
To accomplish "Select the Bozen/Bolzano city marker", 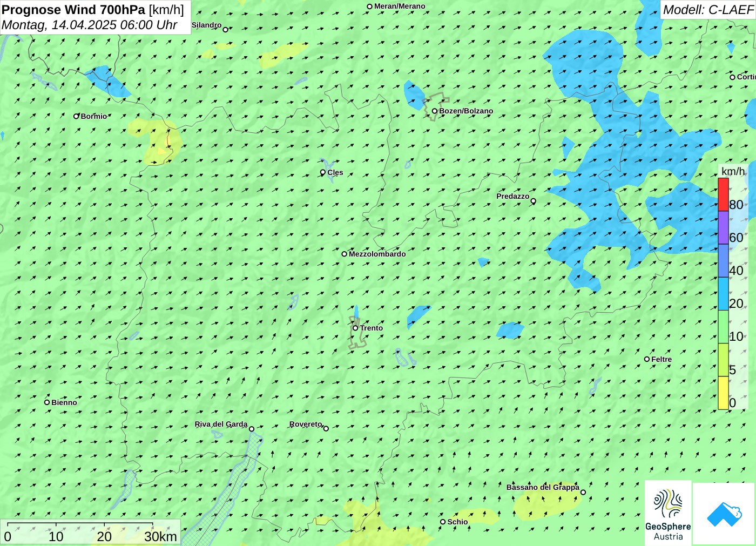I will 434,111.
